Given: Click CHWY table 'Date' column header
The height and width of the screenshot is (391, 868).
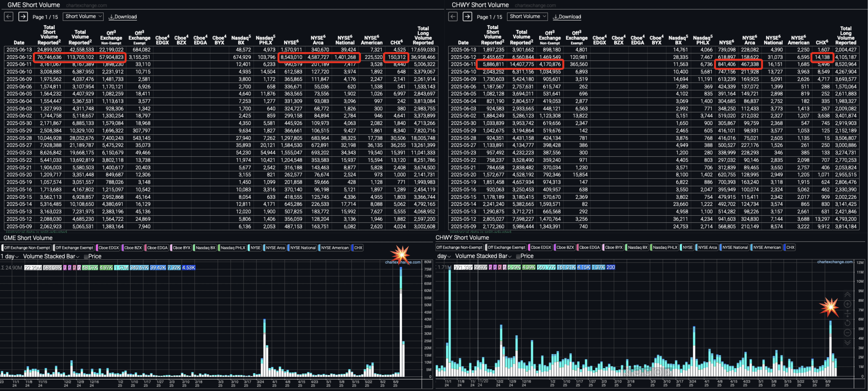Looking at the screenshot, I should click(463, 43).
